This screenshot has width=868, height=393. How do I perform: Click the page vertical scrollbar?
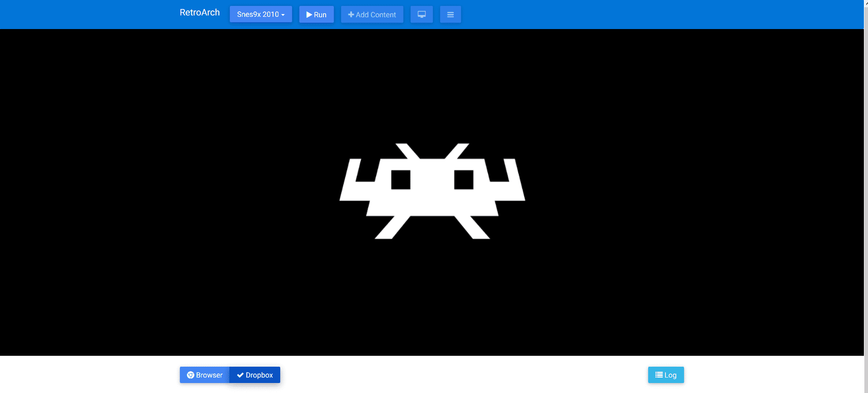(866, 196)
